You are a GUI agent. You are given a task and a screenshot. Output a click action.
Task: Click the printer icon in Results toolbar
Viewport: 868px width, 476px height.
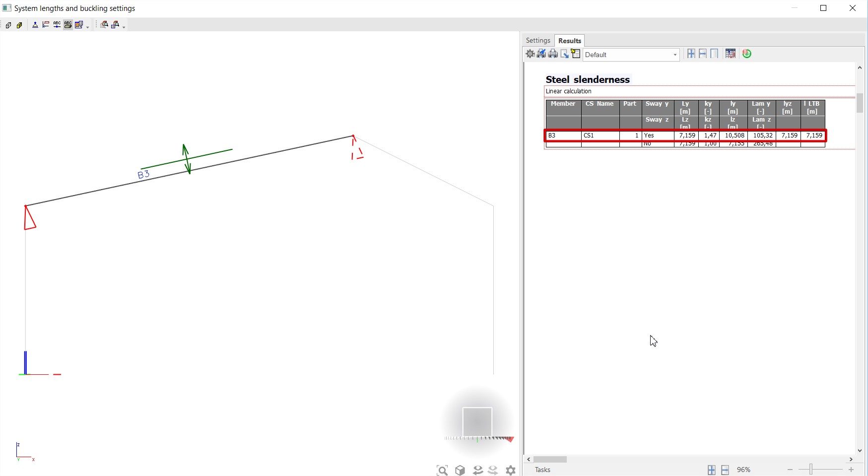point(553,54)
